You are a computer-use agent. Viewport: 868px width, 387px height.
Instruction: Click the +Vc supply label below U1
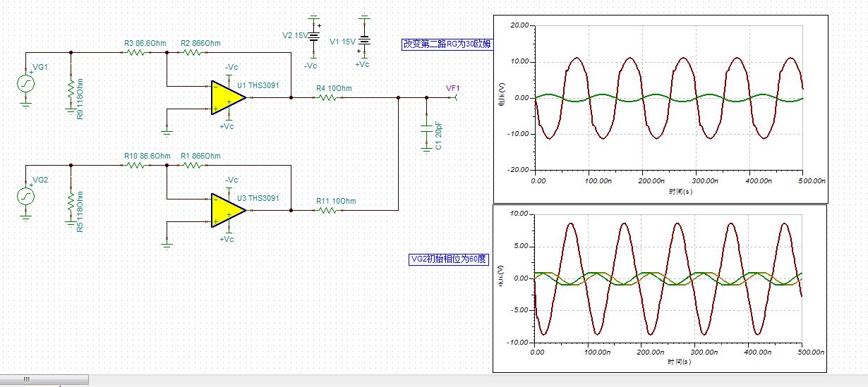click(x=227, y=126)
